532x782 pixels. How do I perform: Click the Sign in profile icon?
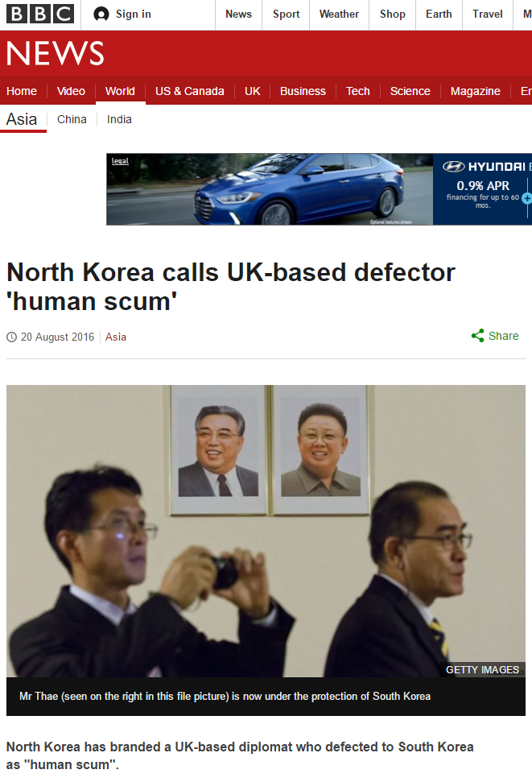(101, 14)
